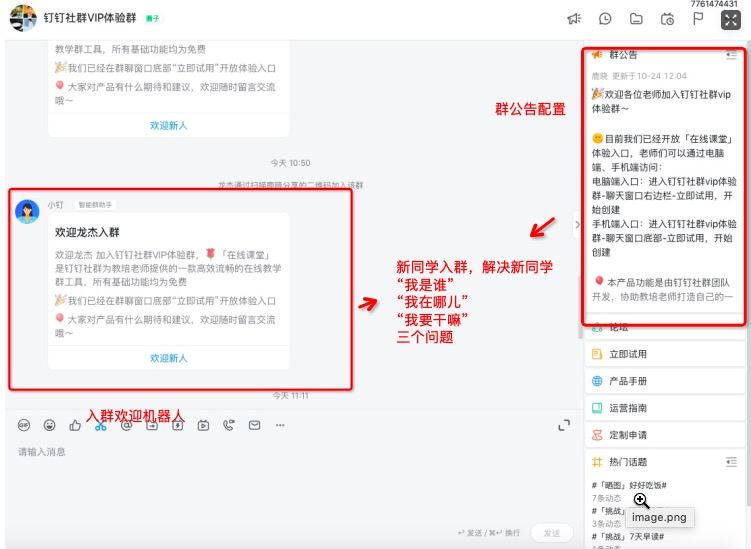Click the 定制申请 red icon

point(597,435)
